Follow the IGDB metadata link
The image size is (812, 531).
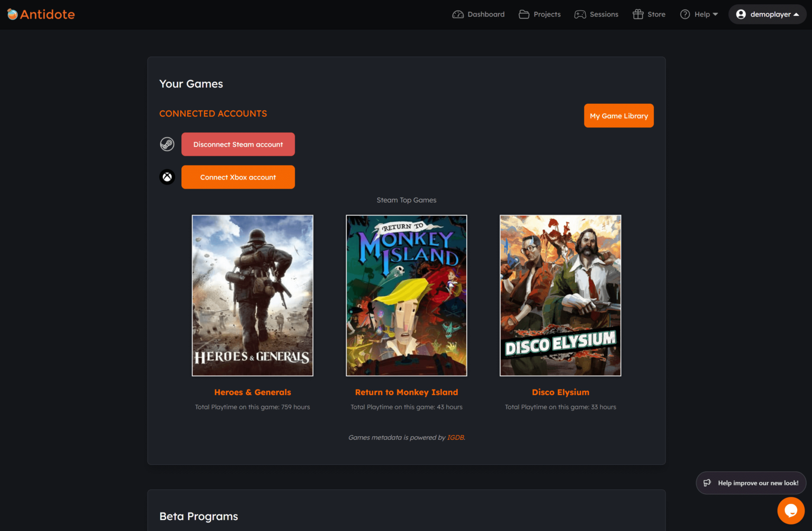point(455,437)
